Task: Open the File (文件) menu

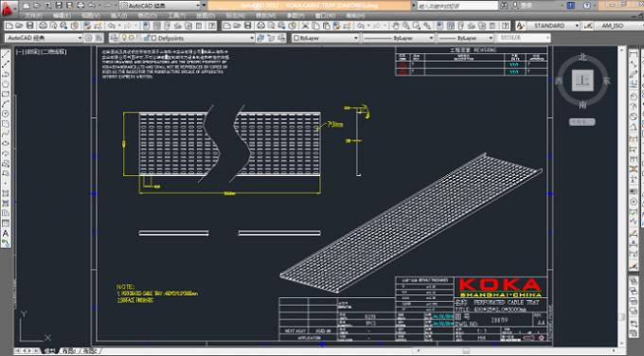Action: (x=33, y=15)
